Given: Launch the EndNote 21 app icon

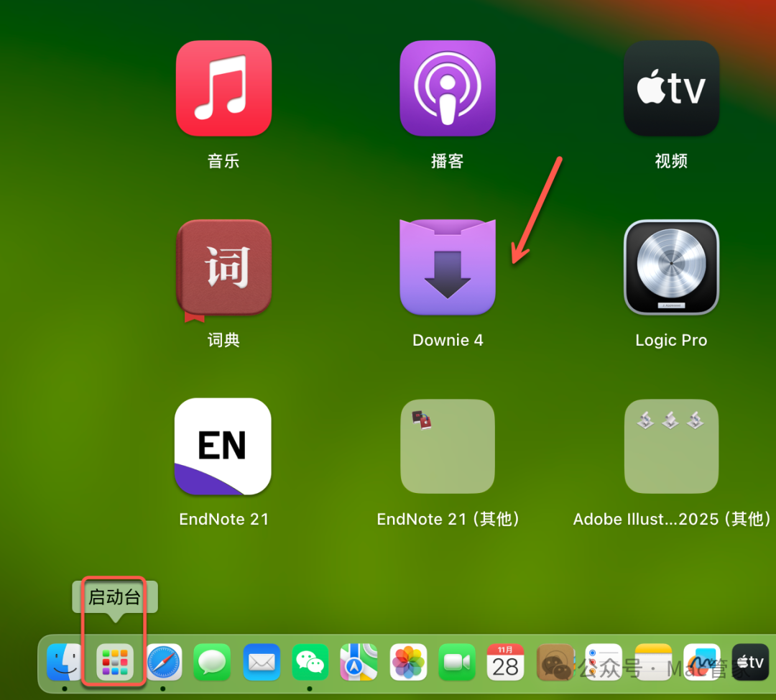Looking at the screenshot, I should pyautogui.click(x=223, y=446).
